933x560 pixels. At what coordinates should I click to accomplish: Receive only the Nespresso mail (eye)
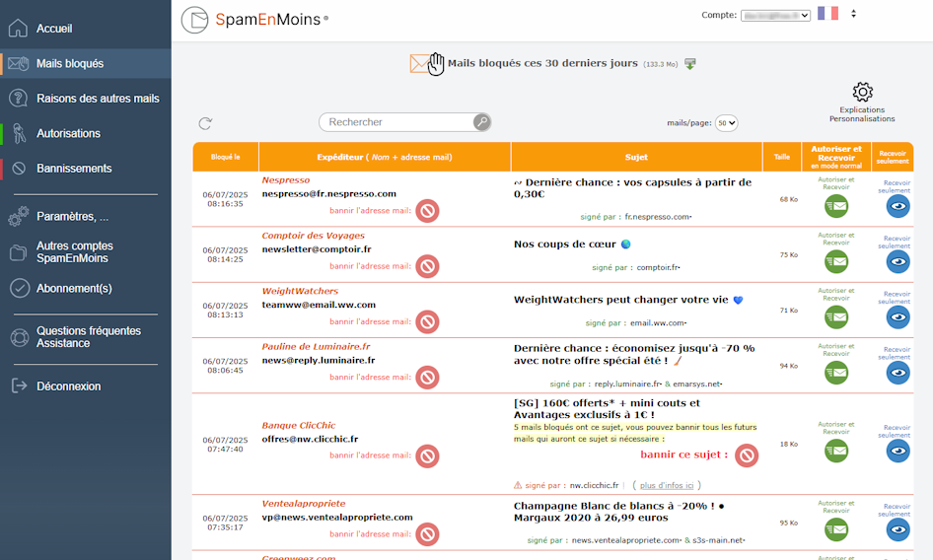(x=897, y=206)
